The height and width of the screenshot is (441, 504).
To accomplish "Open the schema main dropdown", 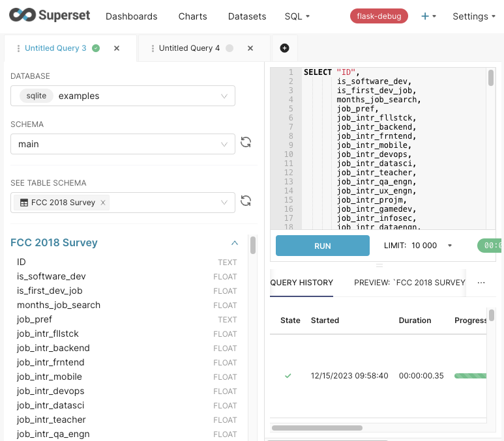I will pyautogui.click(x=123, y=144).
